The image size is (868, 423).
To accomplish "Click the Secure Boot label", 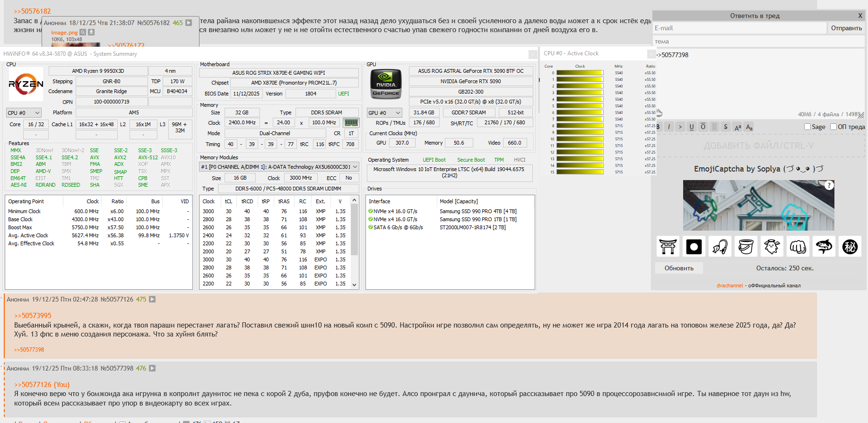I will (x=471, y=160).
